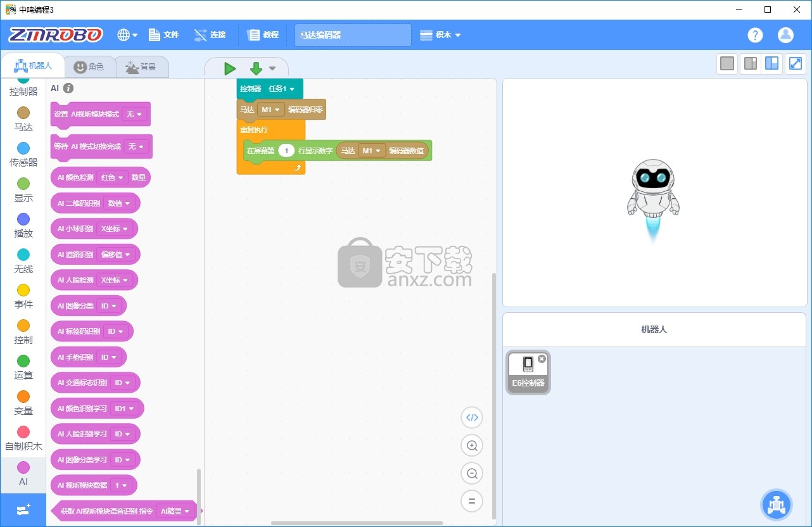Select small stage layout icon

point(727,63)
